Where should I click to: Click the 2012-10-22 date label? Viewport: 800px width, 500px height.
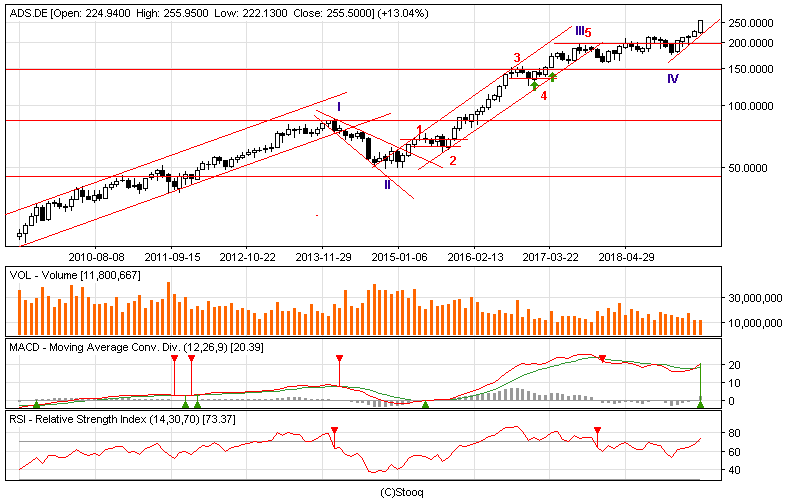[x=247, y=257]
